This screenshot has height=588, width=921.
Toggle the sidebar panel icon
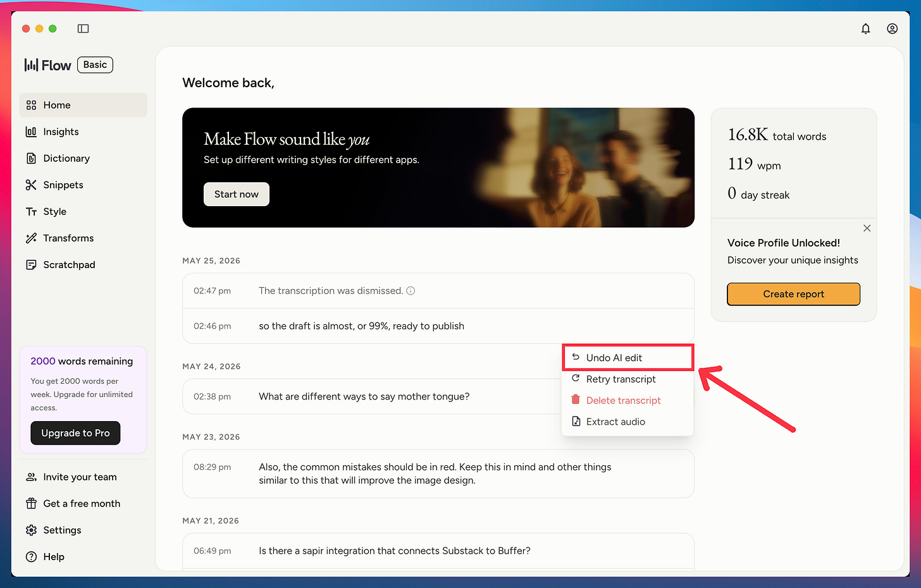tap(83, 28)
